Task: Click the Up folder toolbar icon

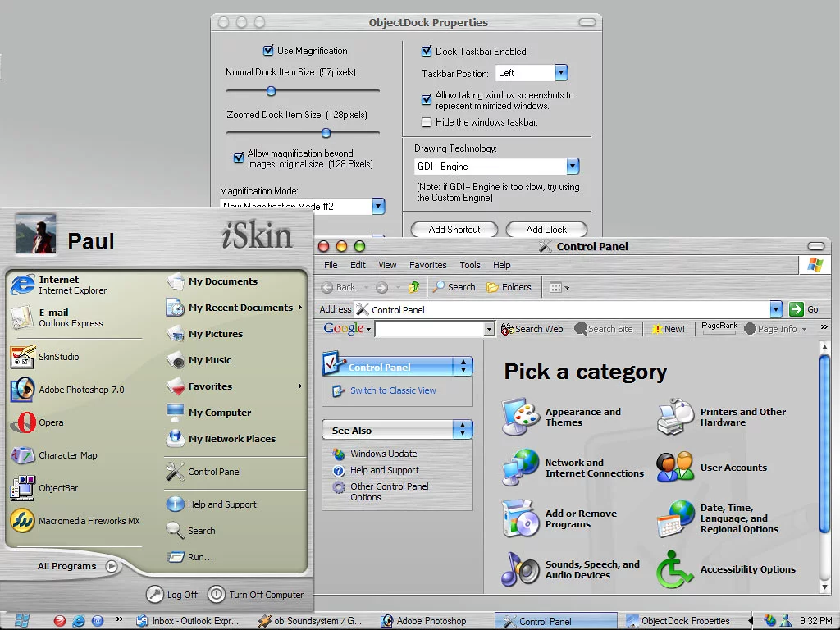Action: click(414, 287)
